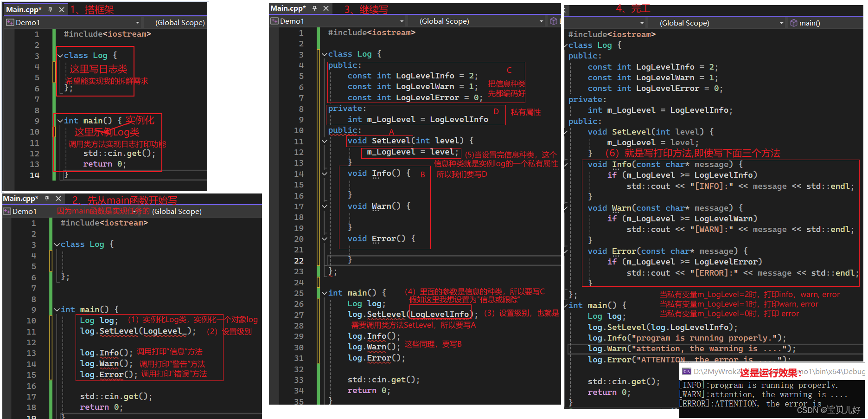Viewport: 868px width, 419px height.
Task: Select the Main.cpp* tab in the 搭框架 editor
Action: pyautogui.click(x=24, y=10)
